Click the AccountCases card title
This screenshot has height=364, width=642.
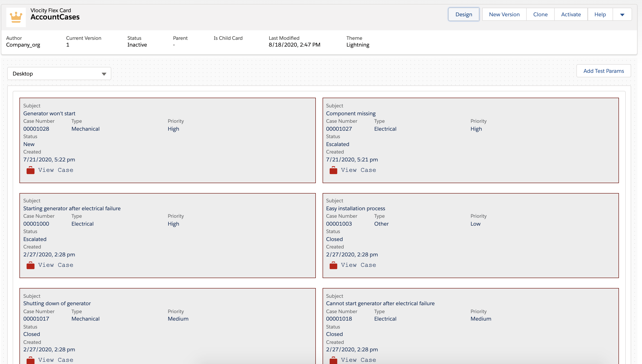click(55, 17)
